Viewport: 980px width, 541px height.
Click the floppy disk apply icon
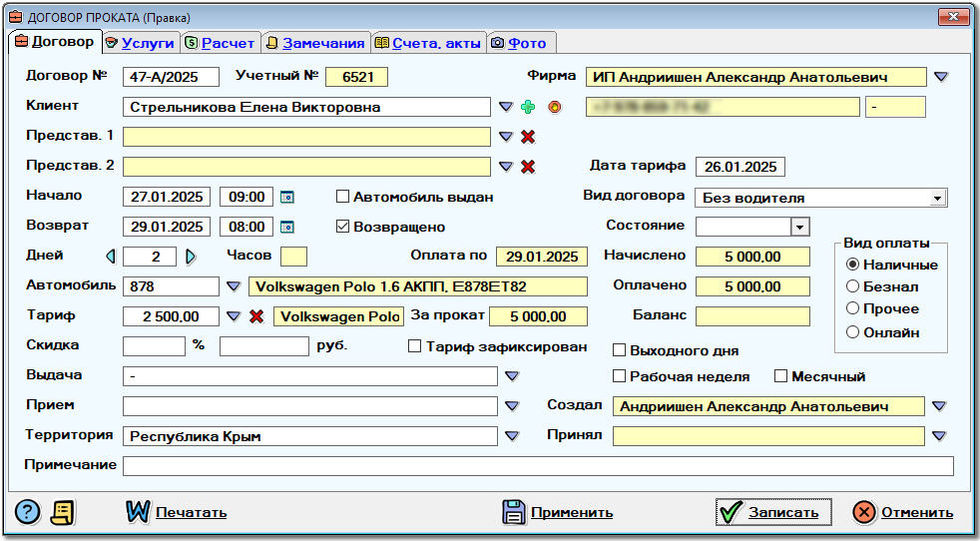click(514, 512)
